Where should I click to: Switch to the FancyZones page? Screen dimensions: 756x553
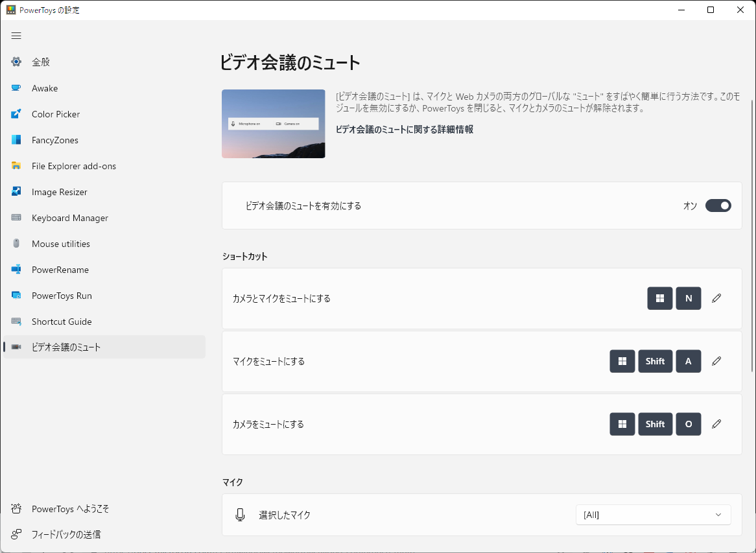point(104,140)
